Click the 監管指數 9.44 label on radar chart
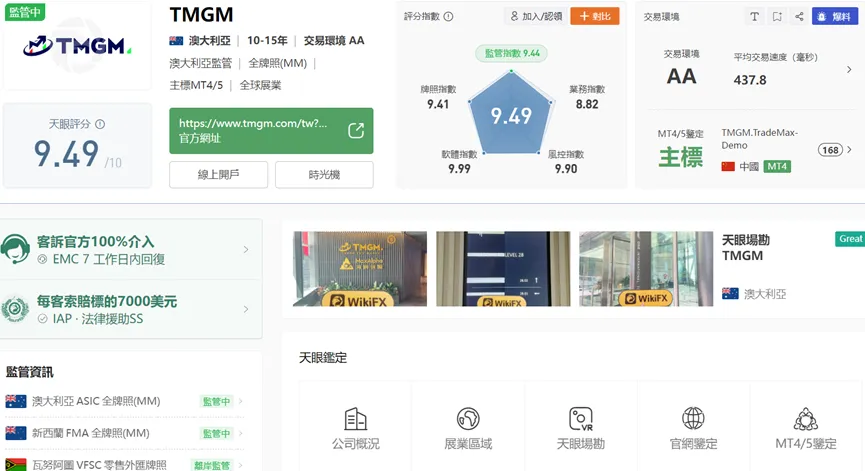This screenshot has height=471, width=865. coord(512,53)
